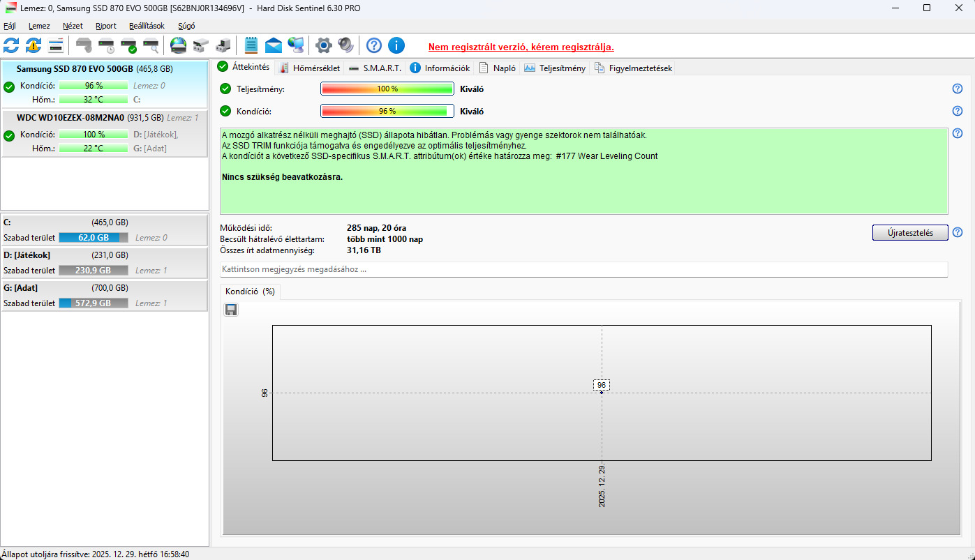Switch to the Információk tab
The width and height of the screenshot is (975, 560).
(440, 68)
